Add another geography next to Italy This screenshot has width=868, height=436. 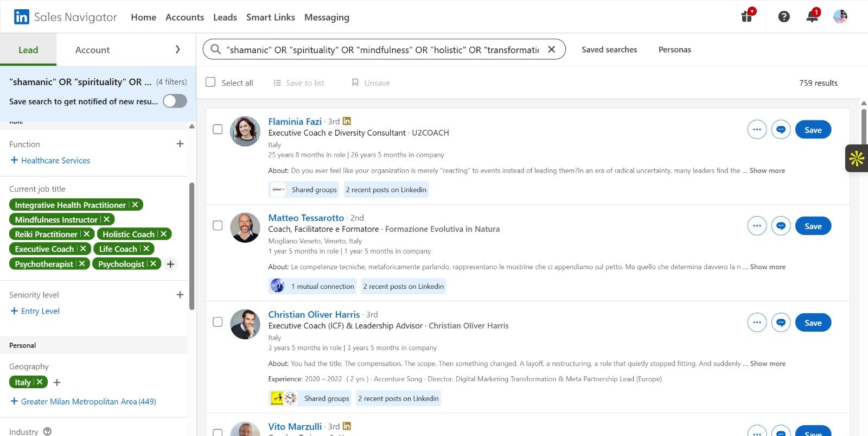point(57,382)
